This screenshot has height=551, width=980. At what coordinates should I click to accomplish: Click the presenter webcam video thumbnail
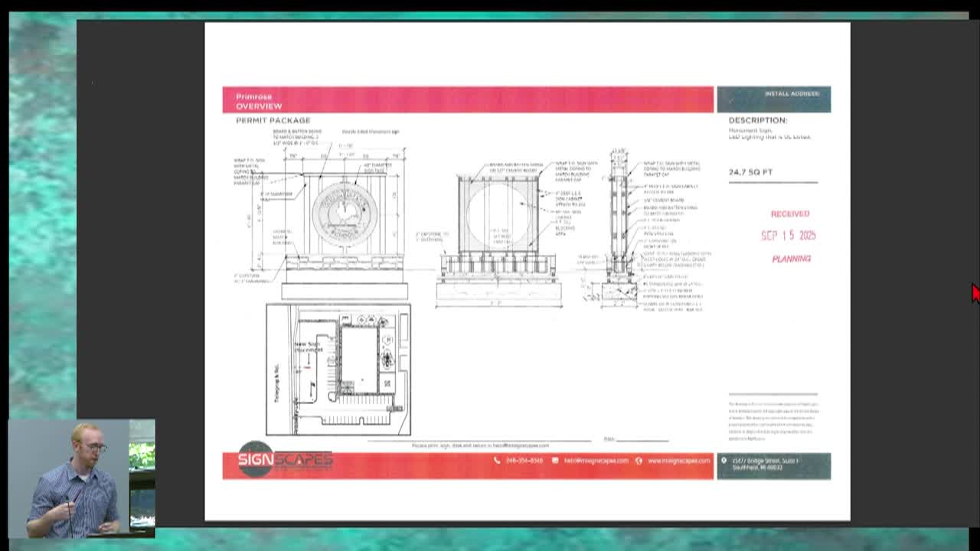[x=82, y=478]
